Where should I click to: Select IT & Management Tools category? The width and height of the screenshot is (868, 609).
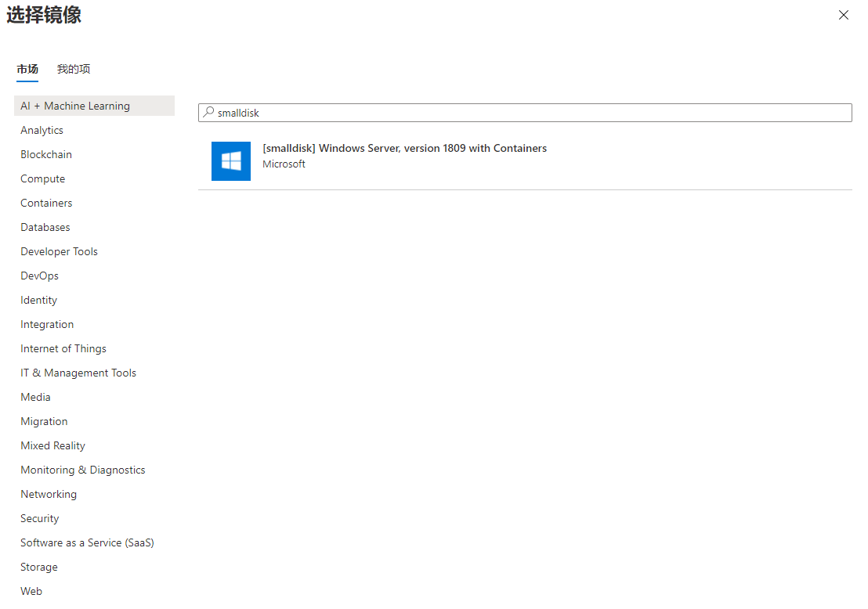(x=78, y=373)
